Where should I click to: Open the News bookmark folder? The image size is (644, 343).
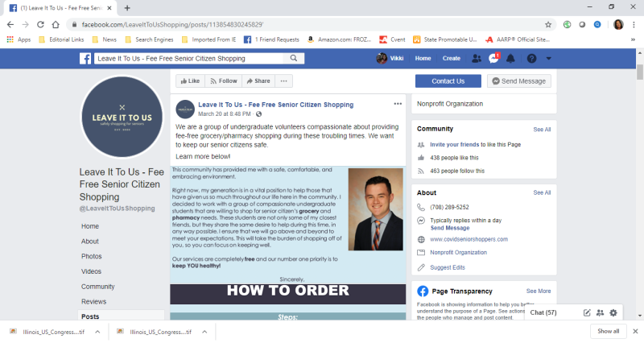pyautogui.click(x=105, y=39)
